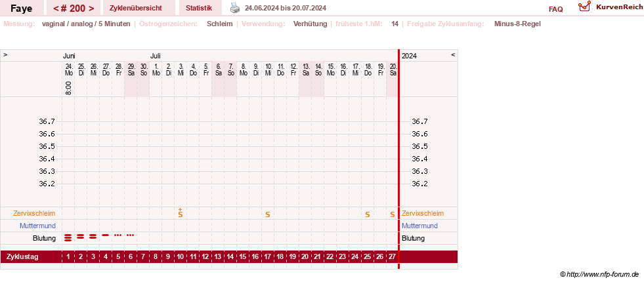Viewport: 644px width, 282px height.
Task: Click the heavy bleeding mark on cycle day 1
Action: [x=68, y=237]
